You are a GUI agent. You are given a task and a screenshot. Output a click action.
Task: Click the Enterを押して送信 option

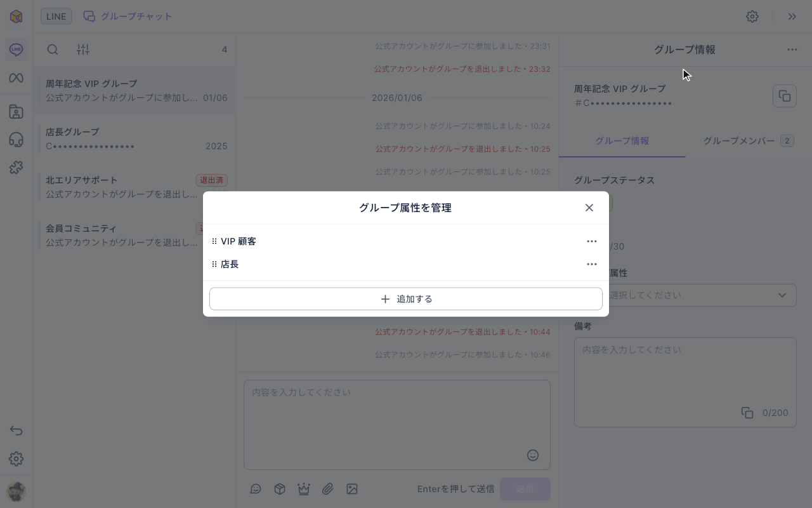click(x=455, y=489)
